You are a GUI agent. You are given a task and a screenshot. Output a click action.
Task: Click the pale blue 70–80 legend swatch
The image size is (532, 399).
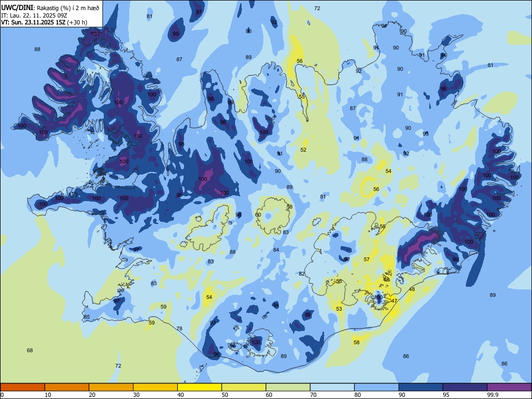click(x=332, y=387)
